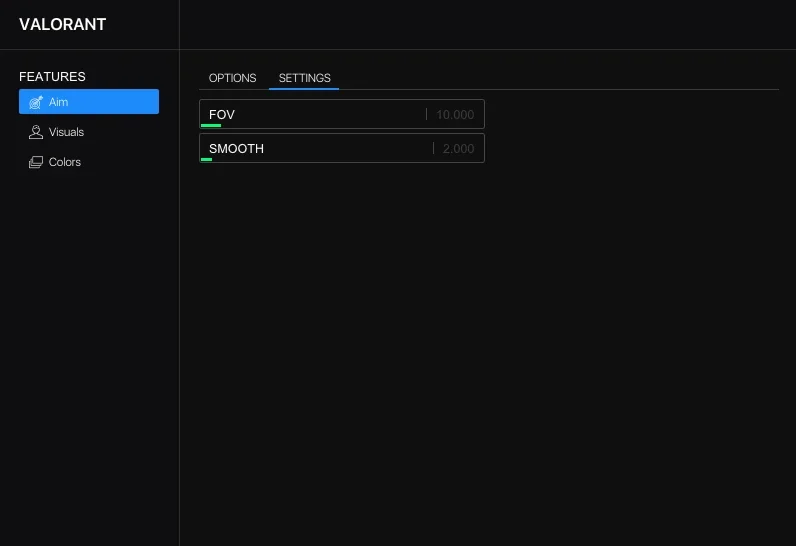Click the FEATURES heading

click(x=52, y=77)
